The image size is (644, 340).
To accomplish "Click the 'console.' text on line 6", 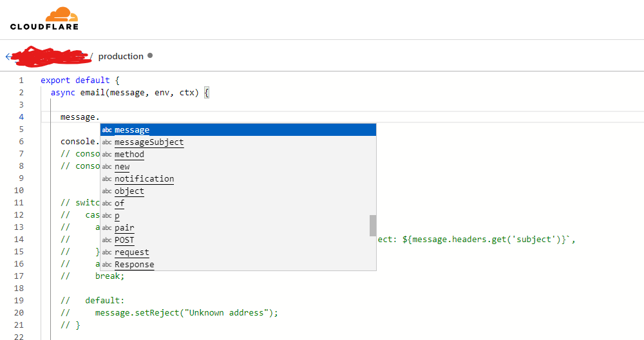I will pyautogui.click(x=80, y=141).
